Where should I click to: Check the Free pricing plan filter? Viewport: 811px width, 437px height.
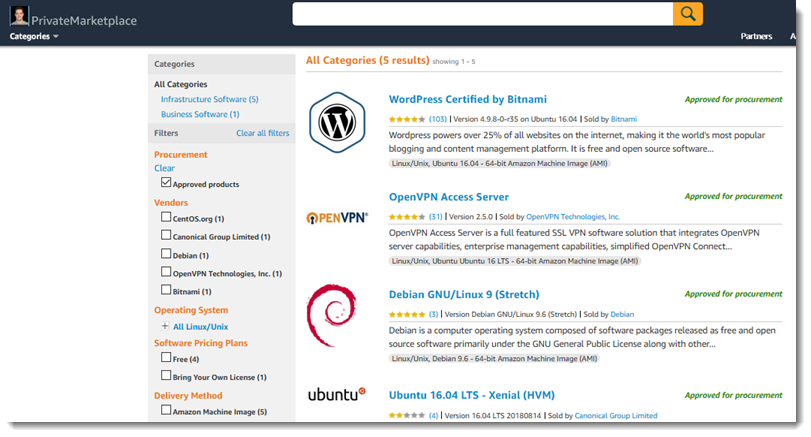coord(166,357)
